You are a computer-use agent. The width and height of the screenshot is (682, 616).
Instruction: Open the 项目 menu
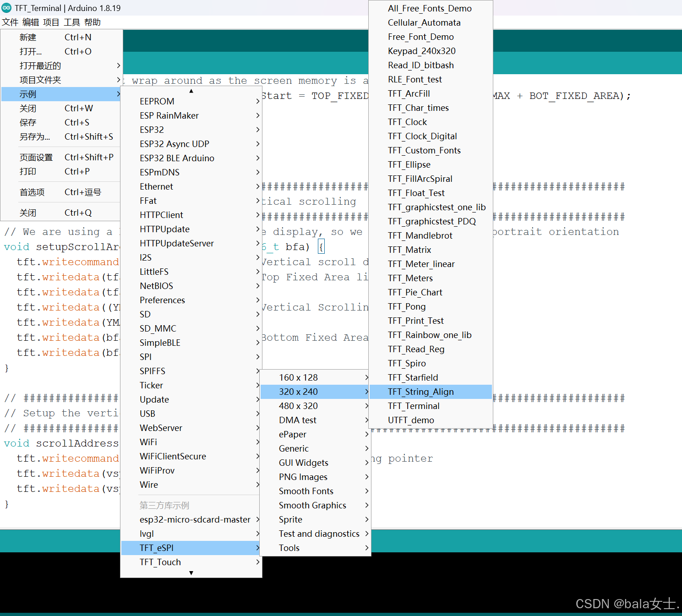click(51, 22)
